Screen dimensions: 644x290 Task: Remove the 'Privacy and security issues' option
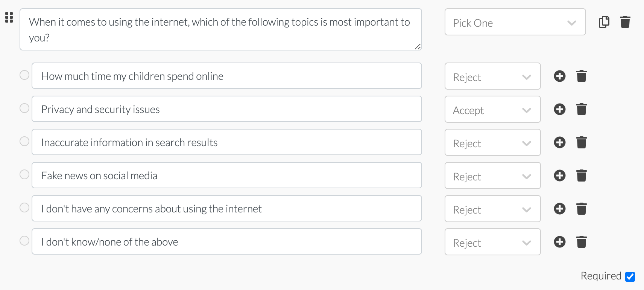coord(581,109)
